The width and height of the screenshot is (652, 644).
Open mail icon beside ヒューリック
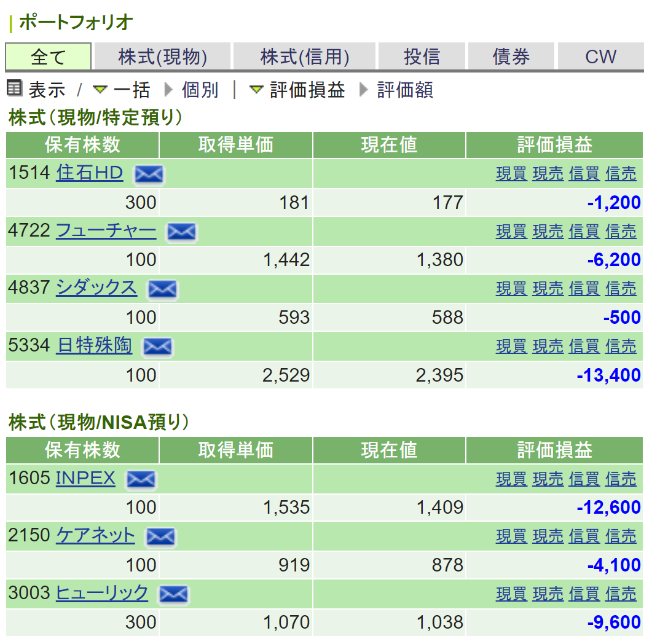coord(173,594)
